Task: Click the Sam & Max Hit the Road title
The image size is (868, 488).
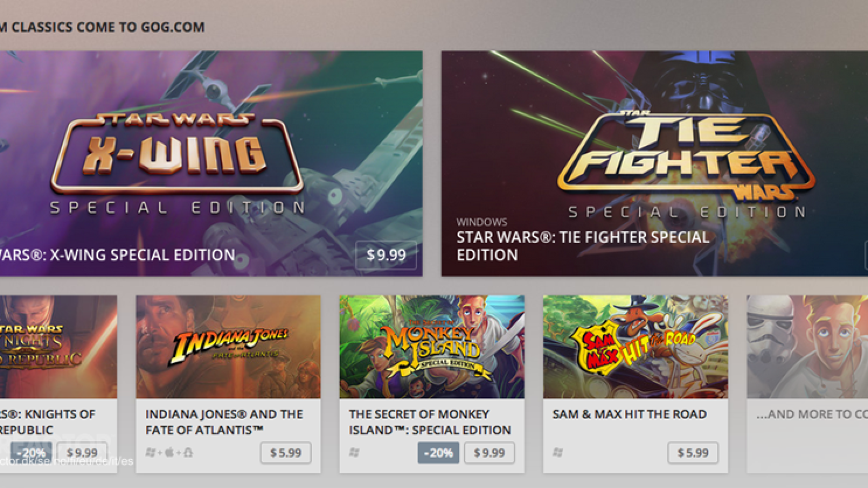Action: click(629, 414)
